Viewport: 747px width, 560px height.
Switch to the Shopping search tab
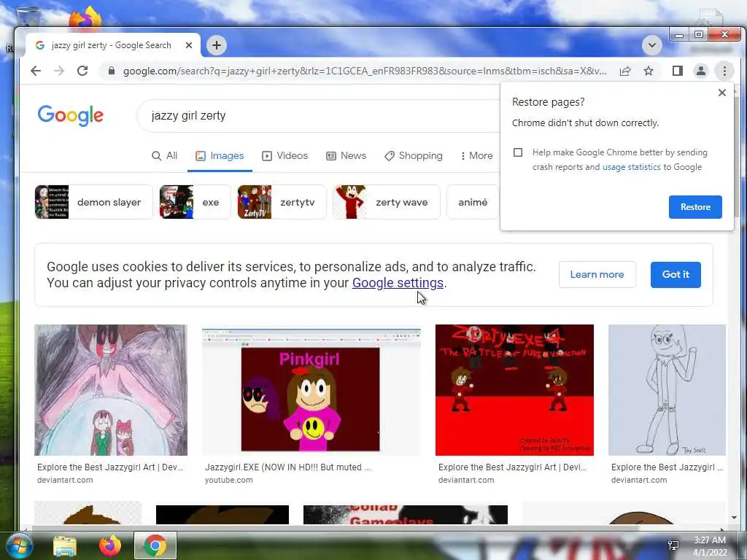click(x=414, y=156)
